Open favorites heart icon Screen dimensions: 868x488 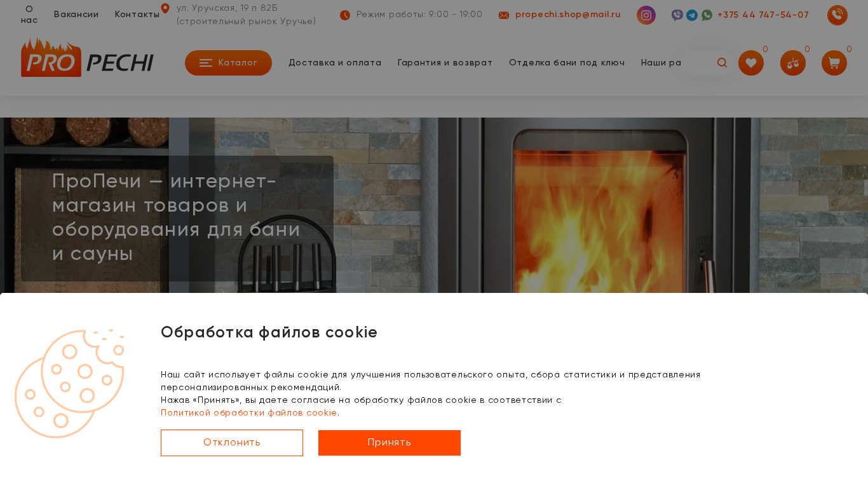(751, 63)
